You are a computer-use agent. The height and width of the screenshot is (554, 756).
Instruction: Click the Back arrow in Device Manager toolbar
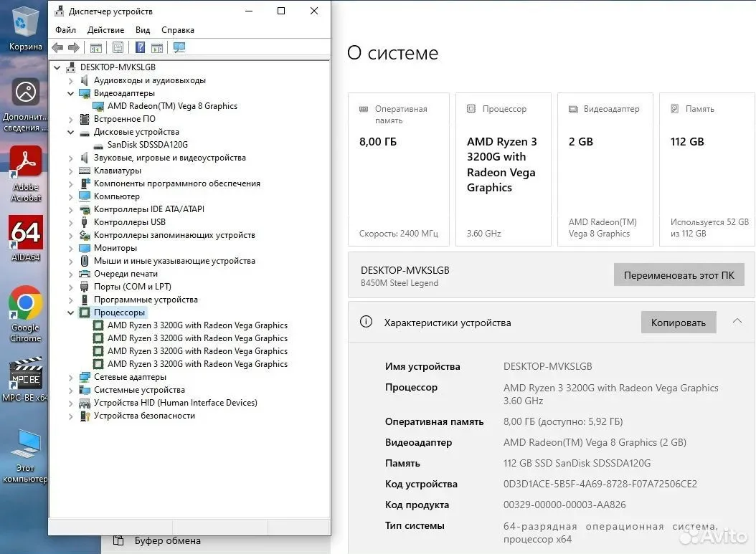[57, 48]
